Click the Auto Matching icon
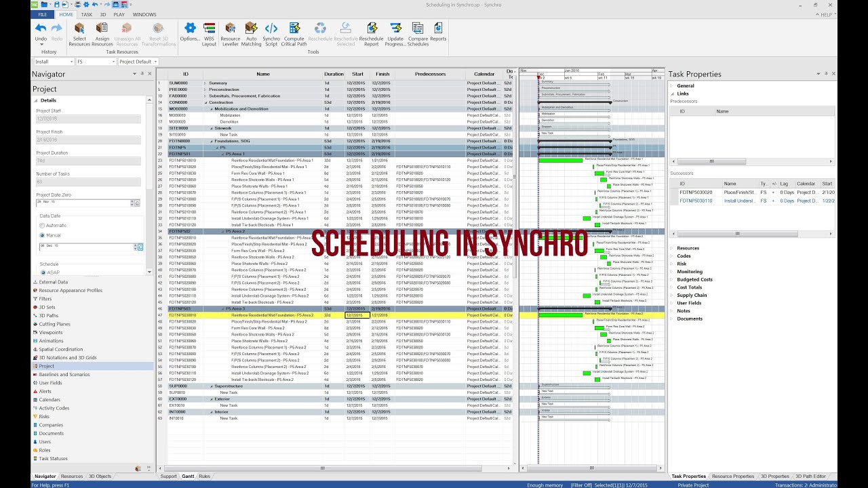Viewport: 868px width, 488px height. click(x=251, y=28)
